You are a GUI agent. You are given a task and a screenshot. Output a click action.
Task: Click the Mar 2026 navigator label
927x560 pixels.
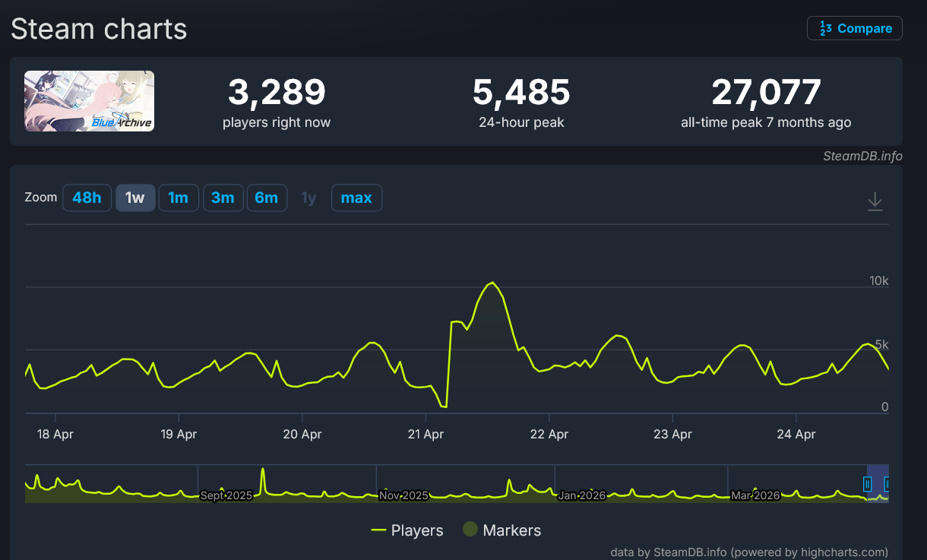(x=755, y=495)
